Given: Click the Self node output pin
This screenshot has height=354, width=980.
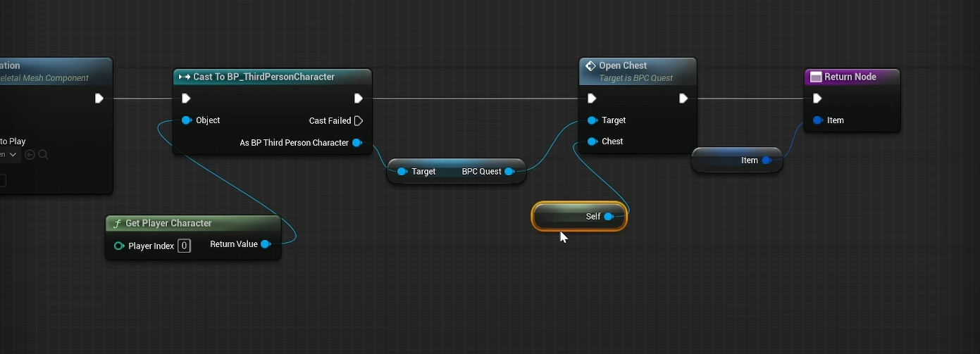Looking at the screenshot, I should (609, 217).
